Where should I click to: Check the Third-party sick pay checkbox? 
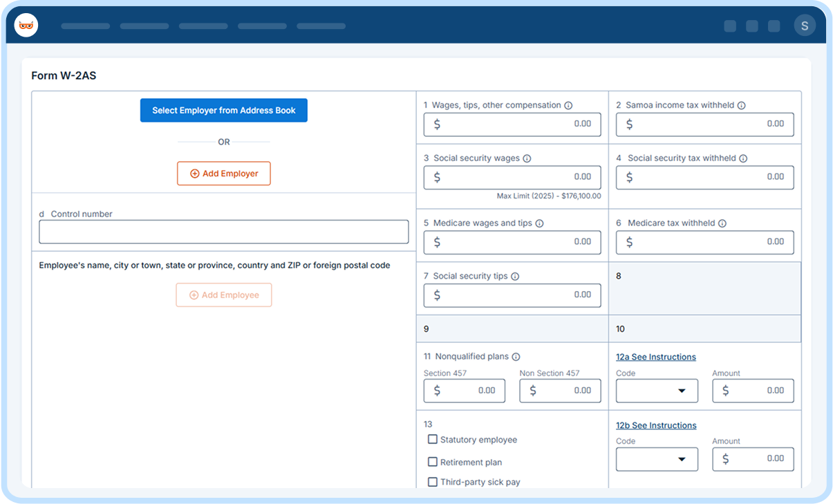(x=433, y=482)
